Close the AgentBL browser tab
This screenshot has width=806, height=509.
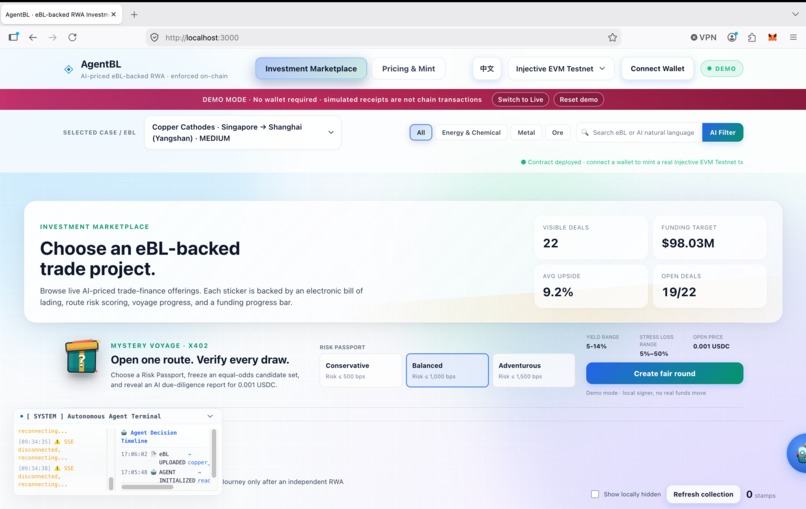click(x=114, y=14)
